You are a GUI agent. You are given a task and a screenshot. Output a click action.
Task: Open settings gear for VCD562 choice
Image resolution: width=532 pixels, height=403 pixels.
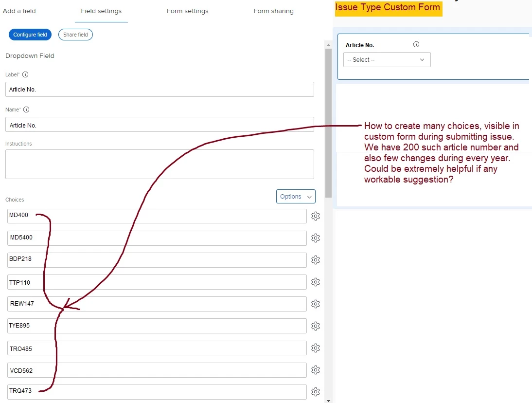tap(316, 370)
